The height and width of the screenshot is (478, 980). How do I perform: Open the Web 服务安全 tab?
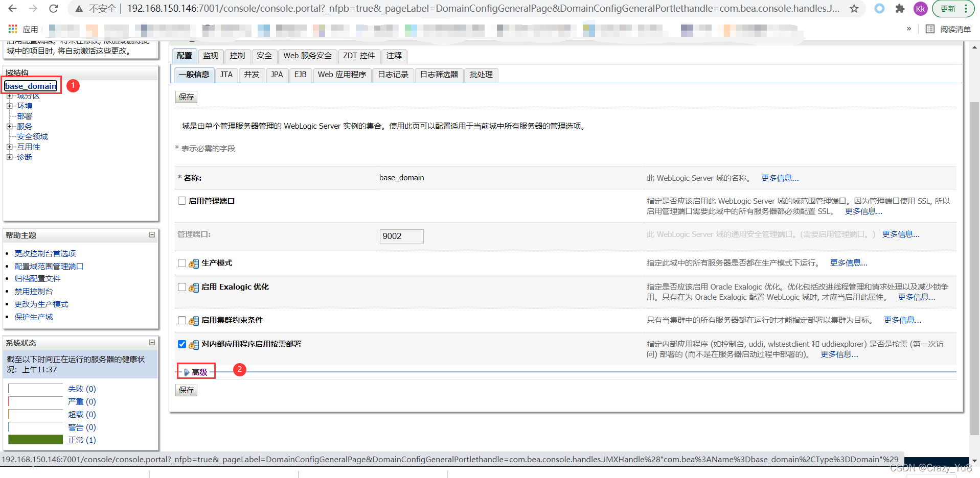tap(308, 56)
